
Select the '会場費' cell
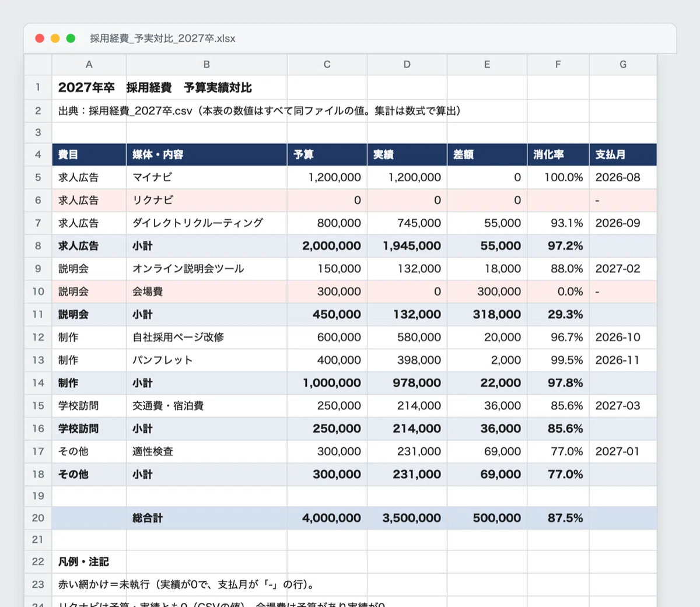(x=206, y=292)
